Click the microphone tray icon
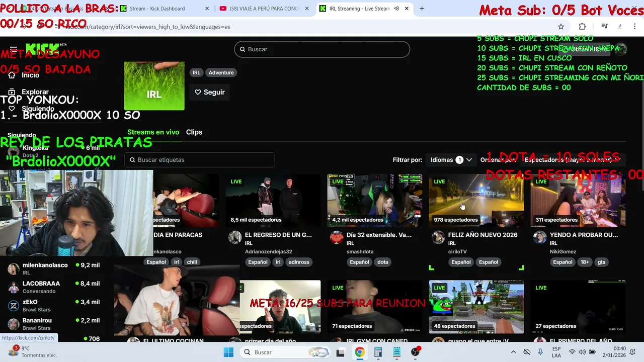Image resolution: width=644 pixels, height=362 pixels. point(540,352)
